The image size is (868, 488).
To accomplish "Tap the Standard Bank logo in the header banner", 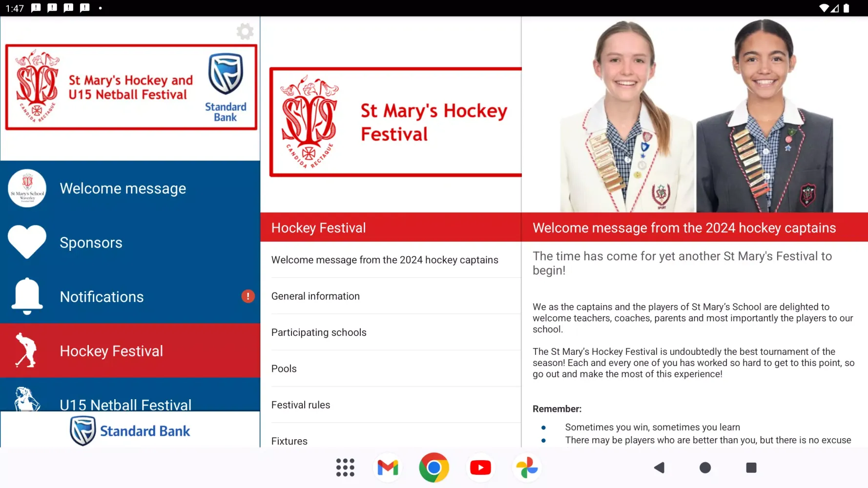I will click(x=226, y=87).
